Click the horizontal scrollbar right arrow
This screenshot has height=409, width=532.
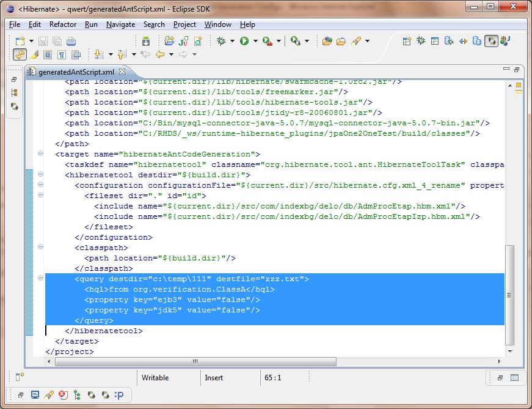499,361
